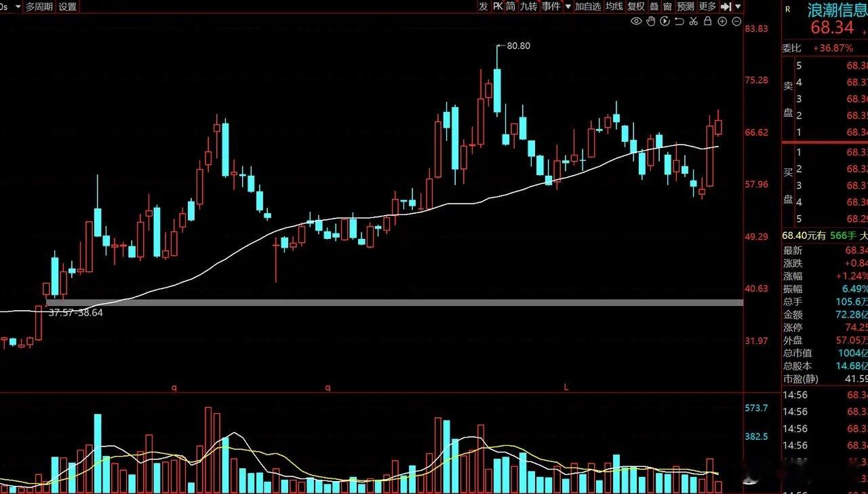
Task: Click the gray 37.57-38.64 gap band
Action: 395,303
